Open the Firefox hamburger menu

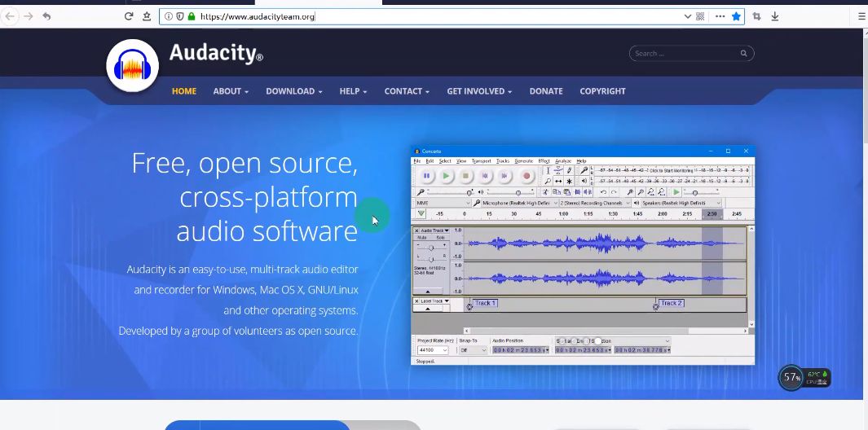[x=861, y=16]
